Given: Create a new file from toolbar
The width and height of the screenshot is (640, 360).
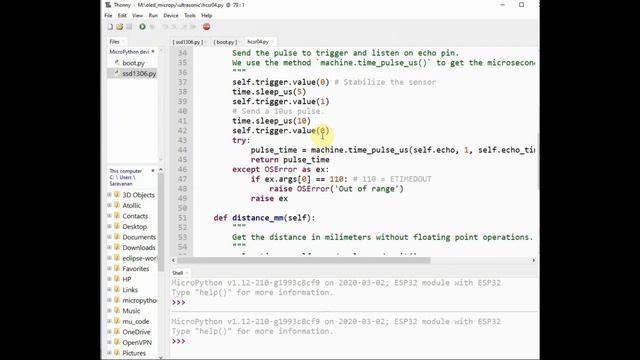Looking at the screenshot, I should [110, 27].
